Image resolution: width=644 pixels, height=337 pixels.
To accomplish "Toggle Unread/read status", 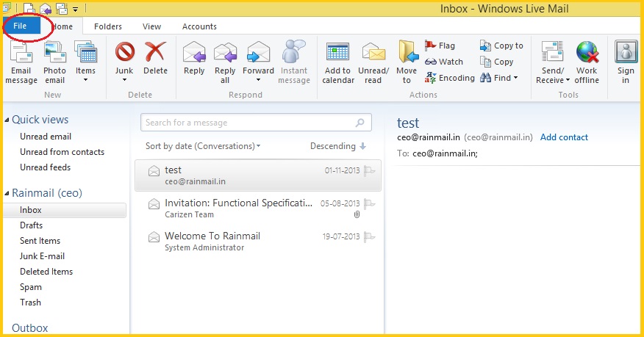I will 373,62.
